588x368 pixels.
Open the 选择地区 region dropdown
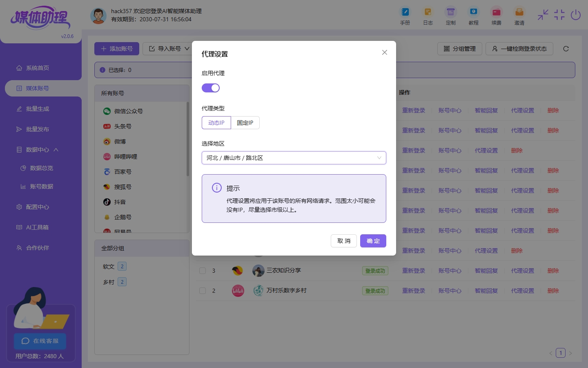294,158
